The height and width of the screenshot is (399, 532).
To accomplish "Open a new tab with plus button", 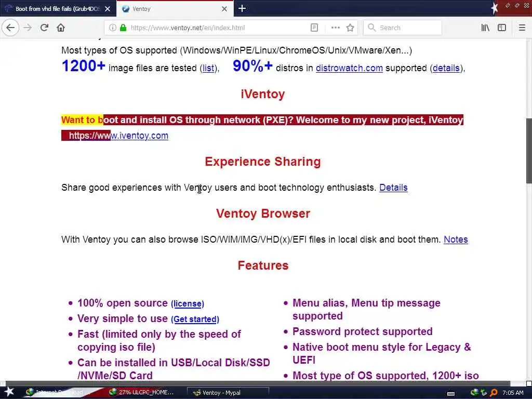I will click(242, 8).
